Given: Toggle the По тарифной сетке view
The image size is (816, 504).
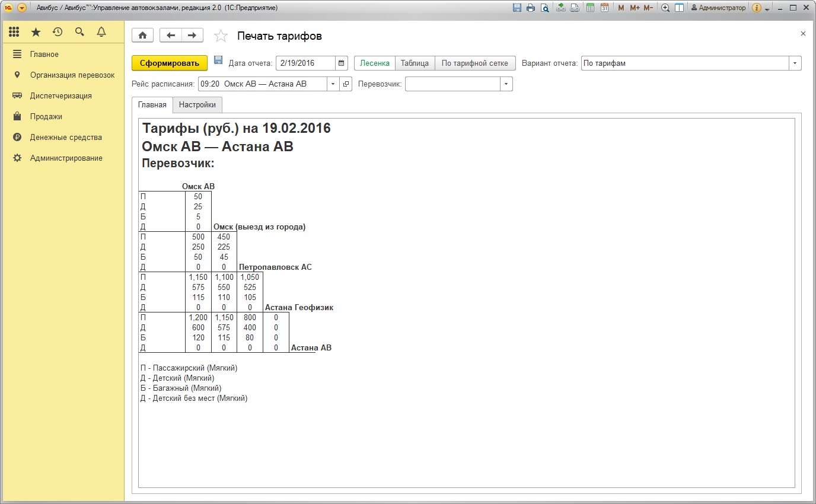Looking at the screenshot, I should coord(474,63).
